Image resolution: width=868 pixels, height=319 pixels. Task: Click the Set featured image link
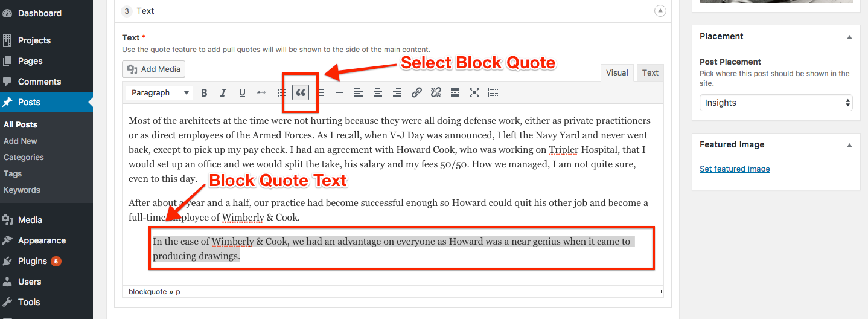point(735,169)
